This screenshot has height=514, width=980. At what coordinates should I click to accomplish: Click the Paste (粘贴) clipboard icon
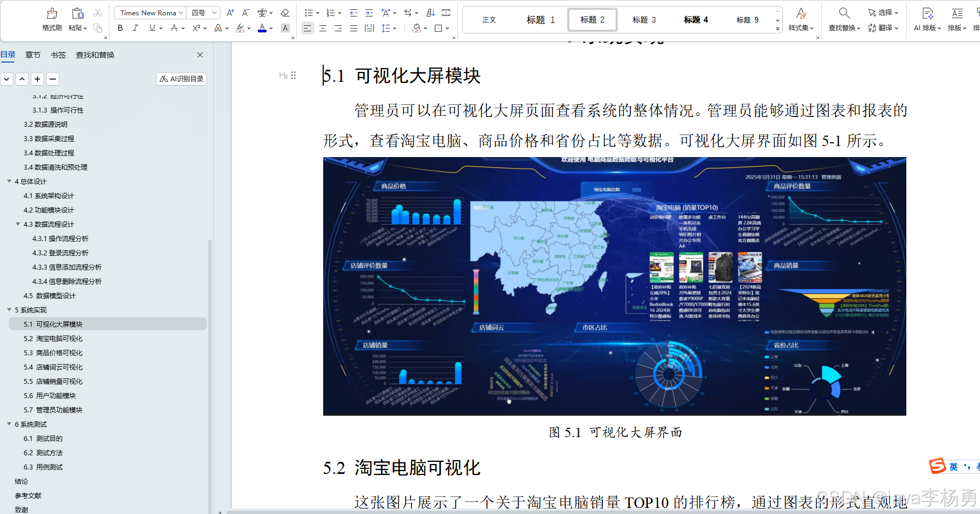pos(77,13)
